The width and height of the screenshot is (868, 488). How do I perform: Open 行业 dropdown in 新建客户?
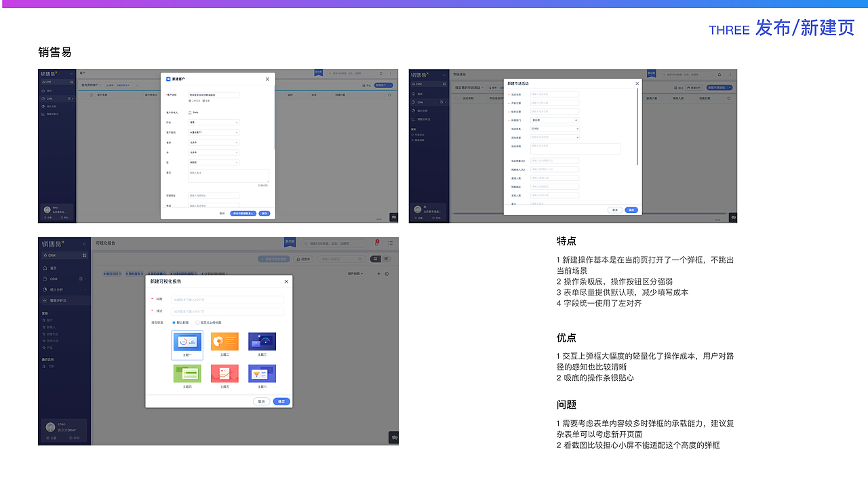point(214,123)
